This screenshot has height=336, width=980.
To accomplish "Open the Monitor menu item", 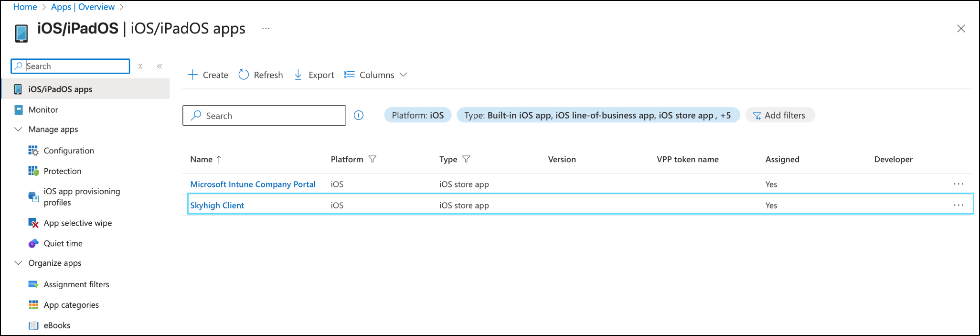I will pyautogui.click(x=43, y=109).
